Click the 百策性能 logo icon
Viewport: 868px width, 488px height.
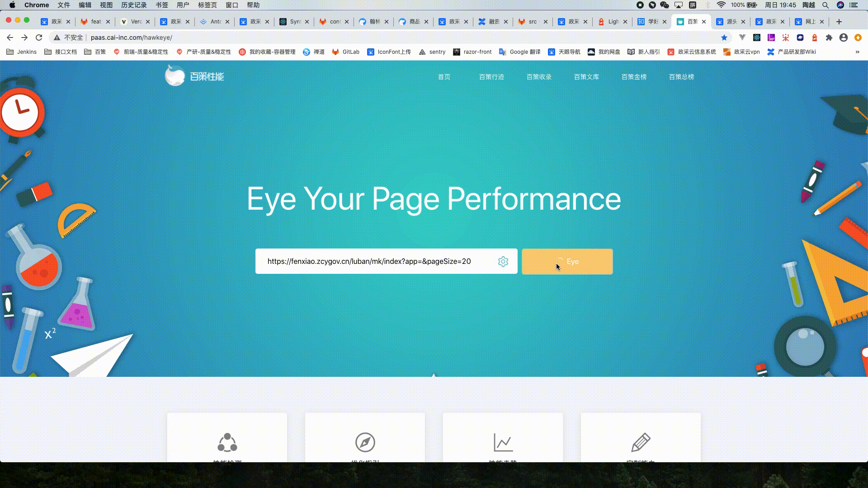(175, 76)
